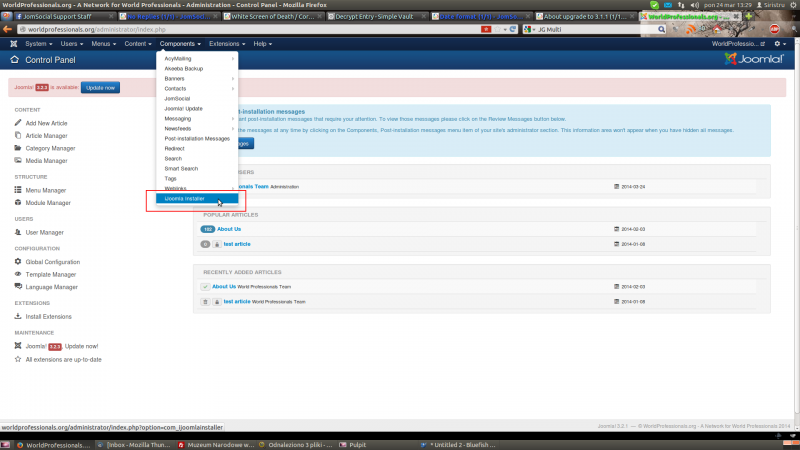Click the calendar icon beside date 2014-03-24

[x=616, y=186]
